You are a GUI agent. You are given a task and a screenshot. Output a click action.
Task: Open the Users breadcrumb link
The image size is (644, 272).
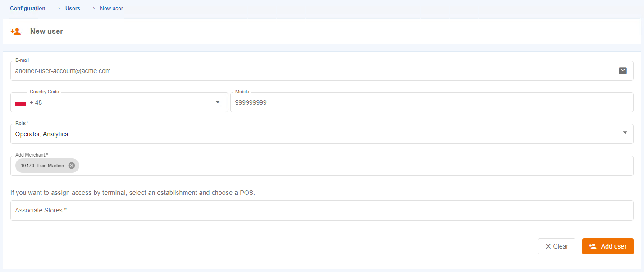pos(73,8)
